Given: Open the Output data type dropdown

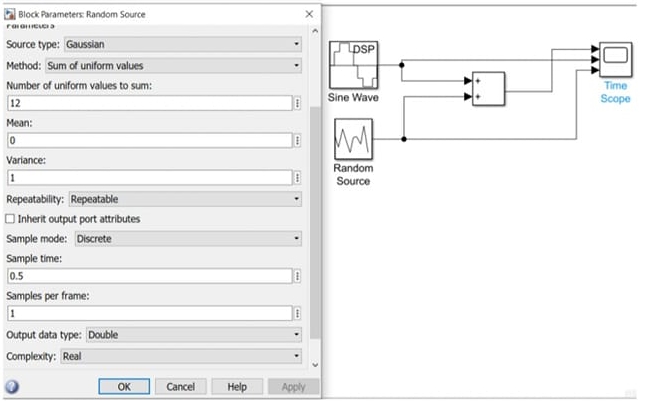Looking at the screenshot, I should [x=193, y=335].
